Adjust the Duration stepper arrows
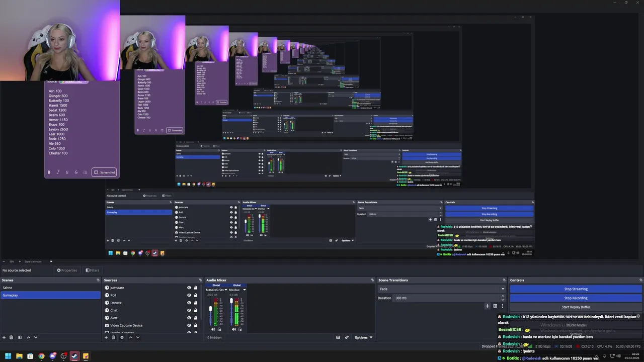The height and width of the screenshot is (362, 644). click(503, 298)
